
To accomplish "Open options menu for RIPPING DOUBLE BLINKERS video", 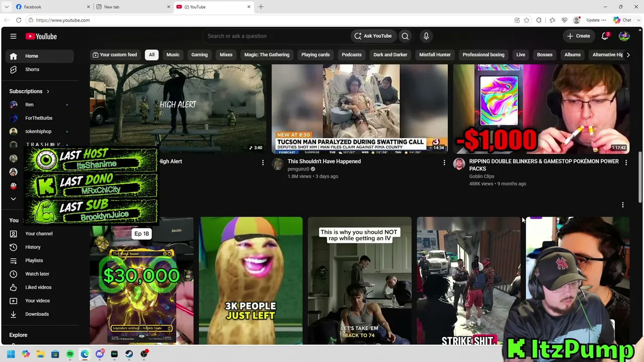I will (626, 162).
